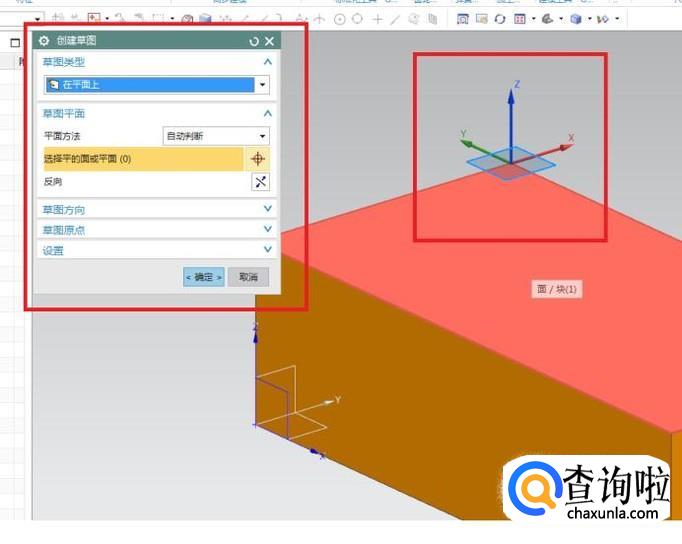Click the Rotate view toolbar icon
The image size is (682, 544).
(x=500, y=19)
